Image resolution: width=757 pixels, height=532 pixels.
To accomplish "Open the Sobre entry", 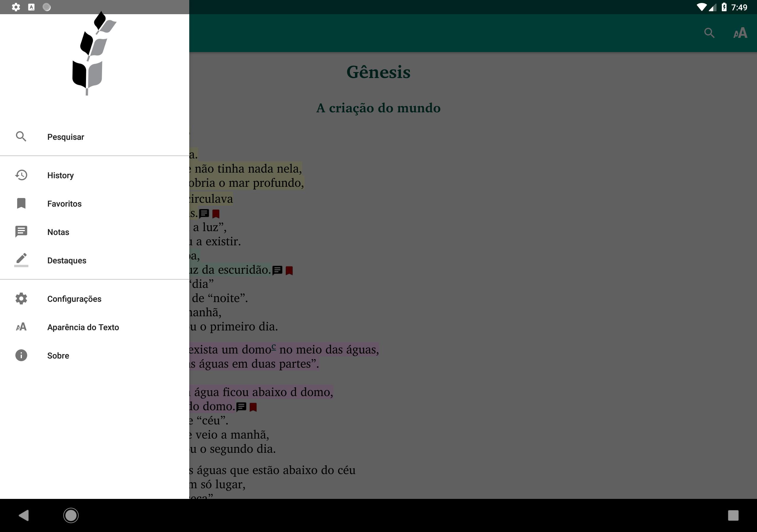I will pyautogui.click(x=95, y=356).
